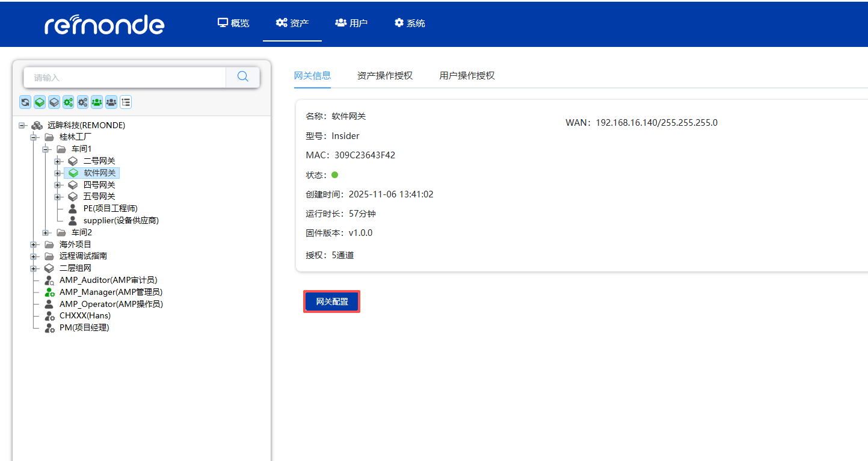Expand the 海外项目 folder node

tap(34, 244)
